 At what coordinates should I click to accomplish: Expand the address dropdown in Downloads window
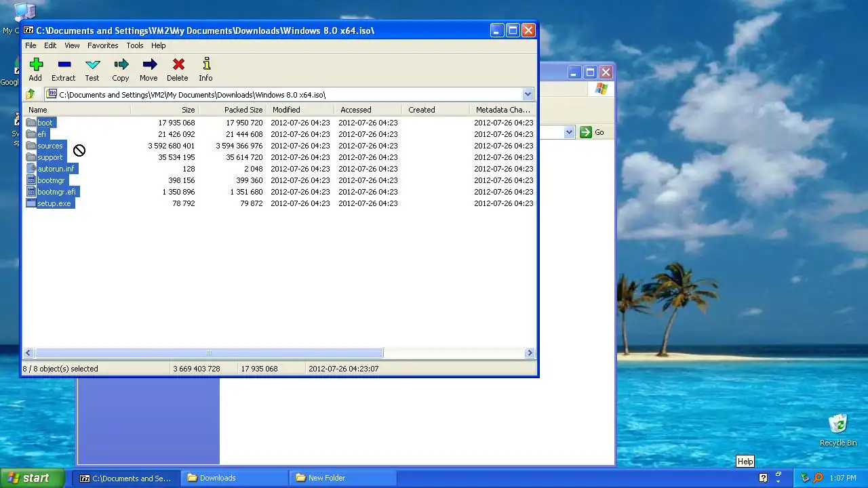pyautogui.click(x=569, y=132)
